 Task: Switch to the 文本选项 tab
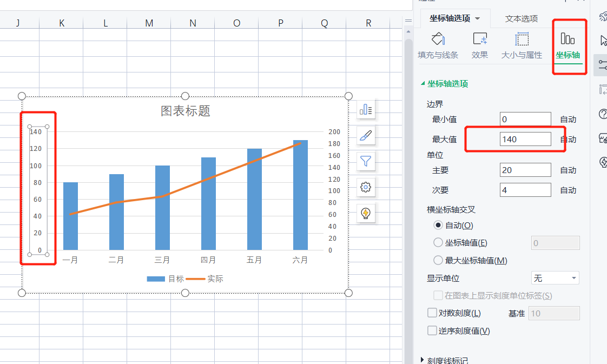pos(521,18)
